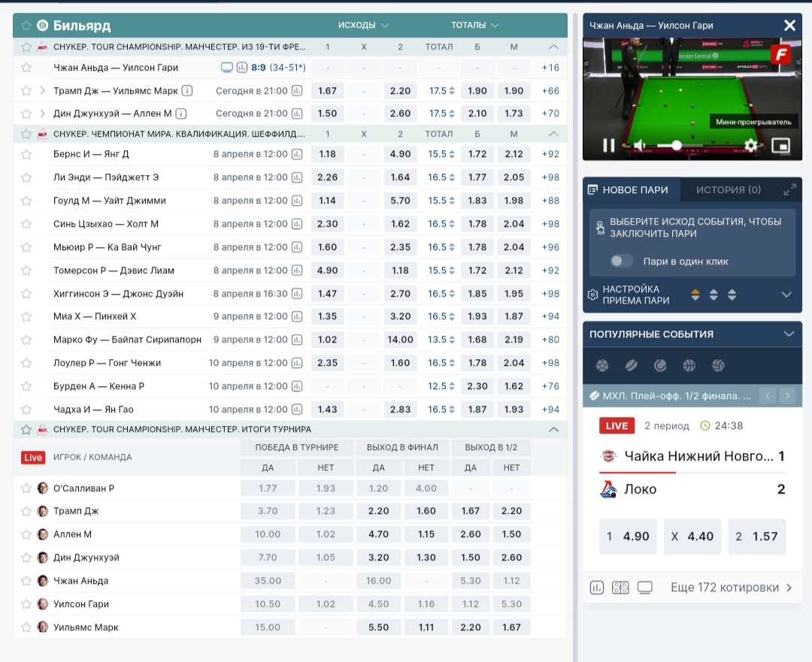Expand the bet slip panel
This screenshot has height=662, width=812.
click(x=789, y=190)
